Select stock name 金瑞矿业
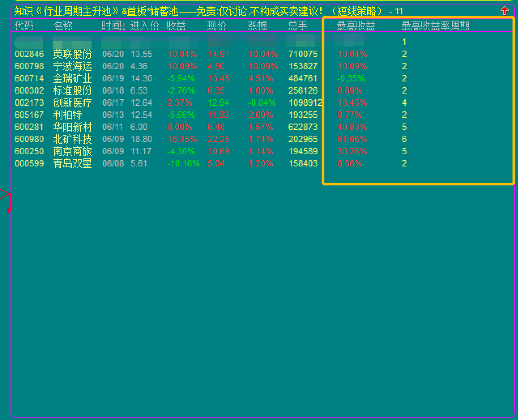This screenshot has width=518, height=420. click(72, 79)
